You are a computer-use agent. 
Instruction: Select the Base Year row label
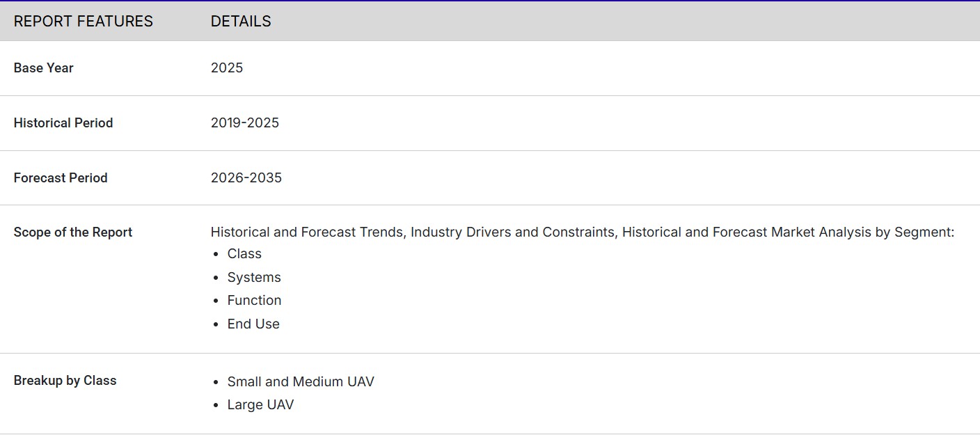pyautogui.click(x=43, y=68)
